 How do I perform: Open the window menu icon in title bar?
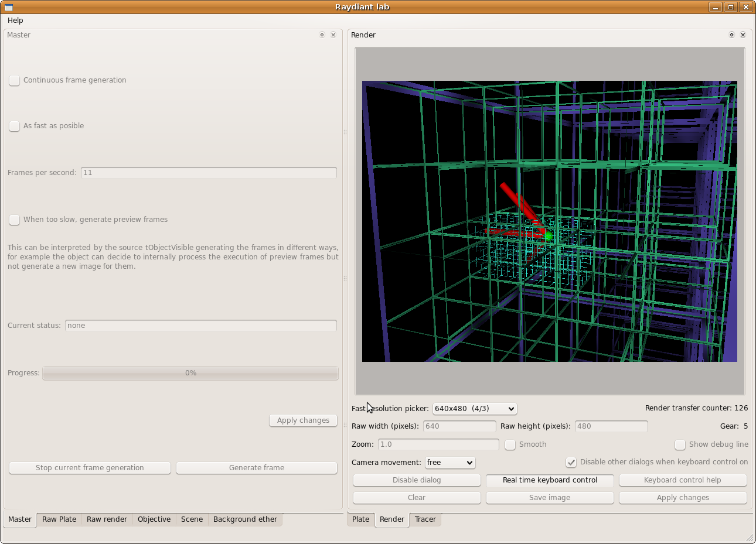point(9,7)
